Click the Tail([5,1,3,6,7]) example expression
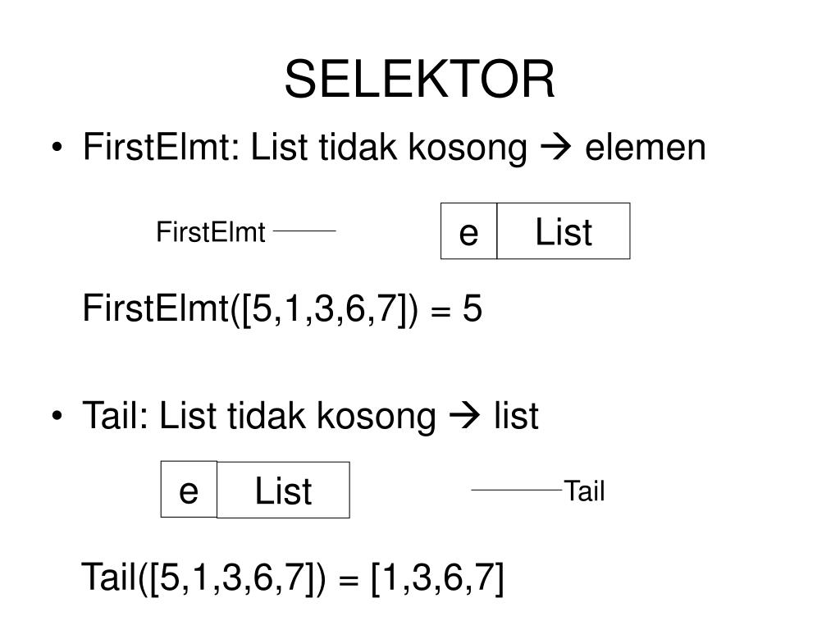 tap(203, 577)
